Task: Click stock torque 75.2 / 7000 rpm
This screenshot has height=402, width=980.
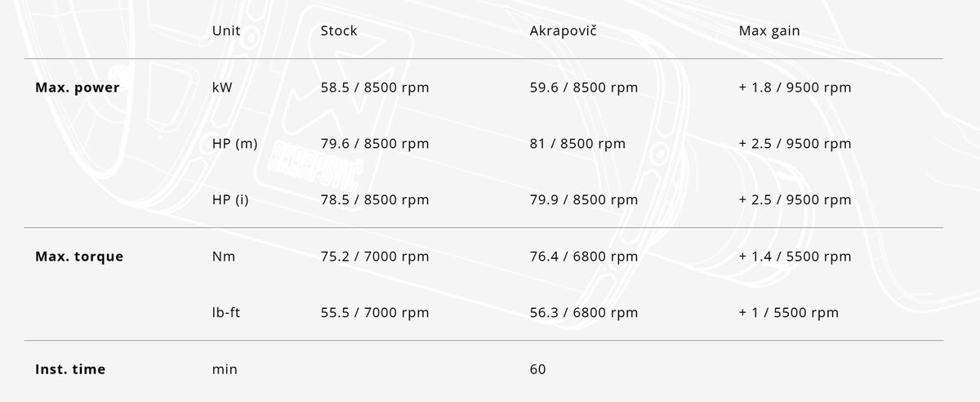Action: click(375, 257)
